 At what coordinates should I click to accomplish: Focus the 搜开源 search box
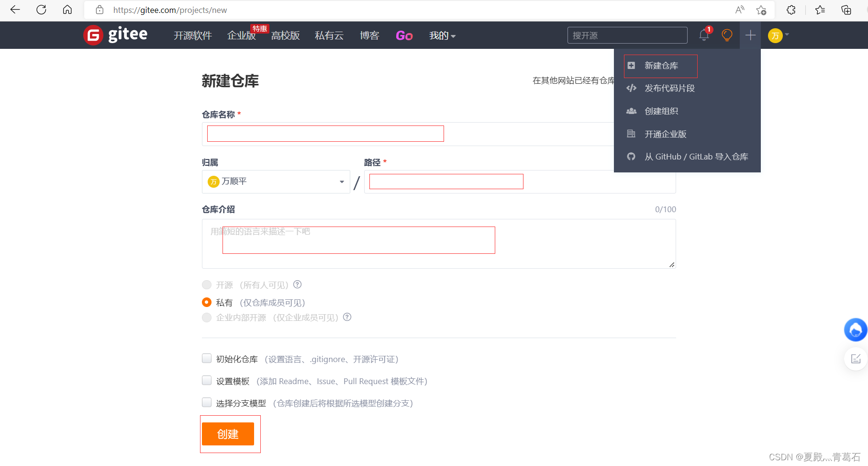tap(627, 35)
